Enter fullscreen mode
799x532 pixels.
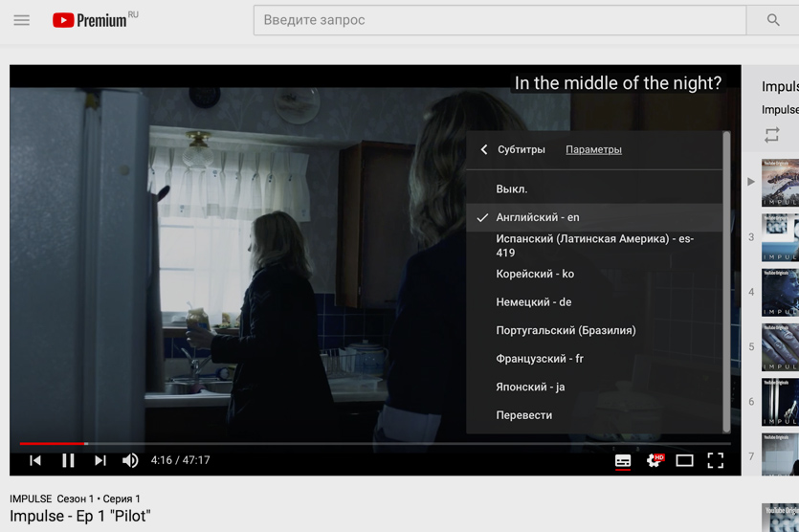(716, 460)
